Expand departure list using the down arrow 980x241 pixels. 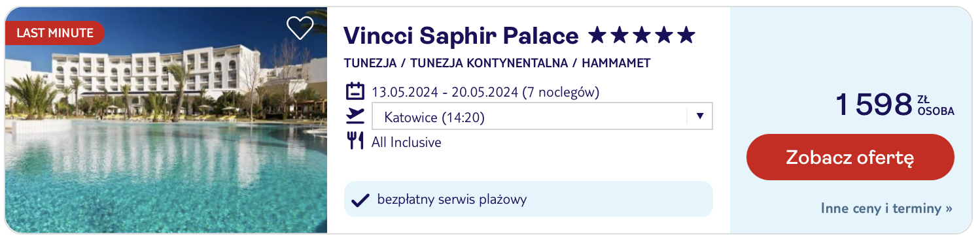click(x=699, y=117)
